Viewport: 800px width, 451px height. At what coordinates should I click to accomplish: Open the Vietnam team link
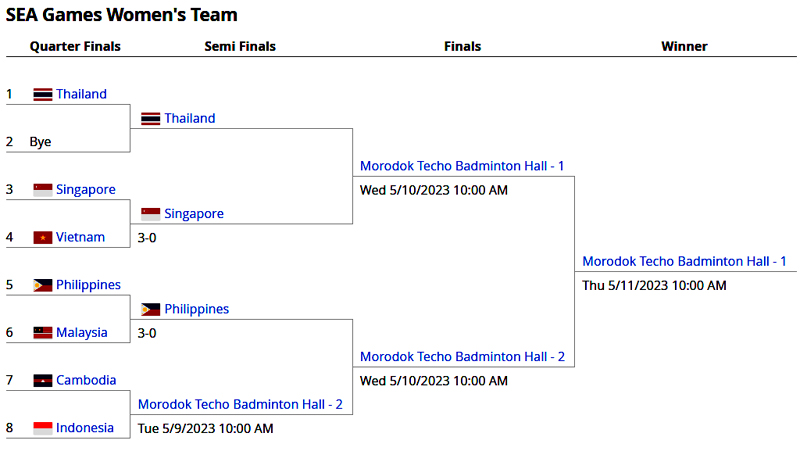coord(81,237)
